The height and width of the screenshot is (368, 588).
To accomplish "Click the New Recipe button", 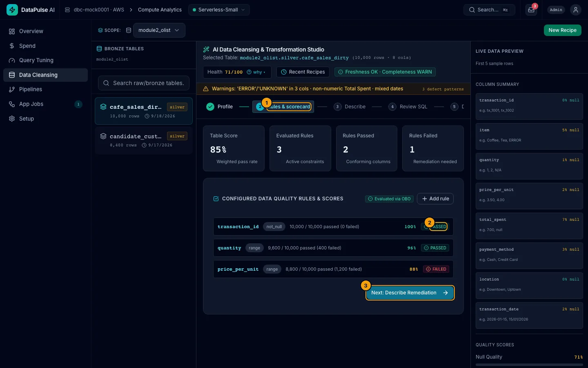I will pos(562,30).
